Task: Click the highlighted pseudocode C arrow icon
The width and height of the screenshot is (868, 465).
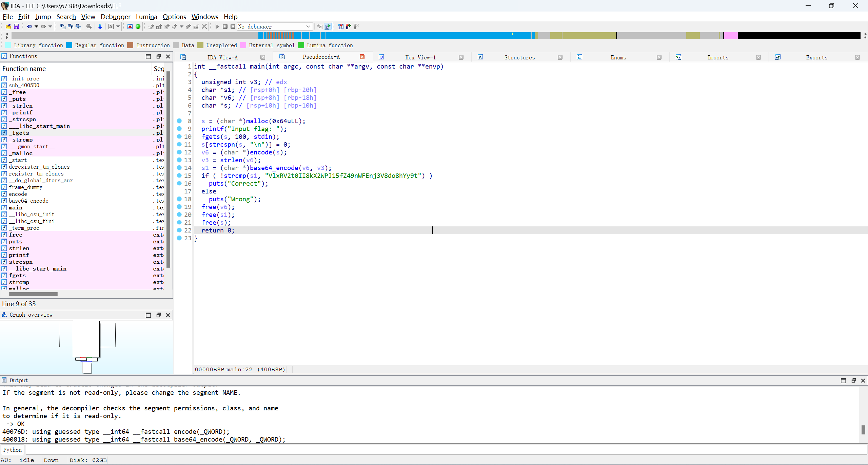Action: [x=328, y=26]
